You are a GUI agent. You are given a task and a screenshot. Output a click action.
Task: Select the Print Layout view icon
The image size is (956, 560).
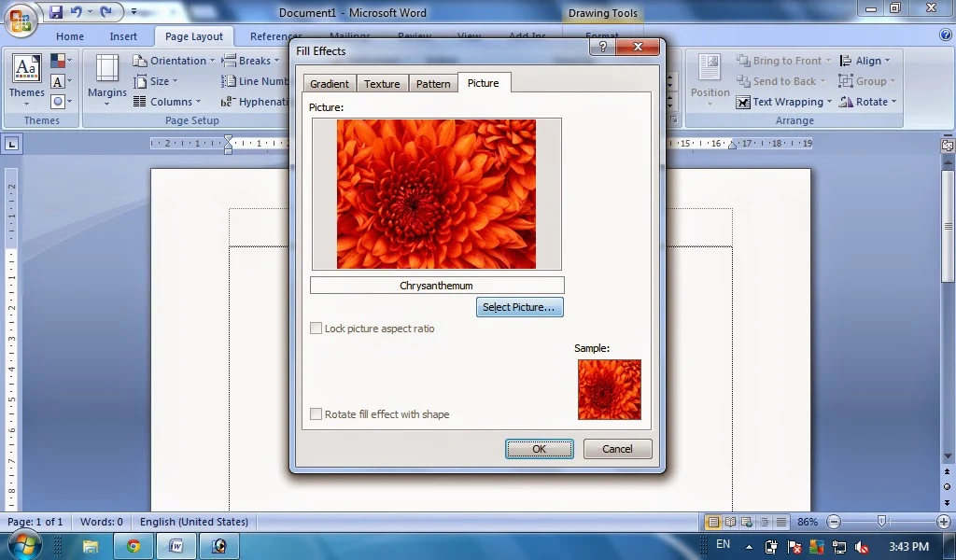[x=712, y=522]
